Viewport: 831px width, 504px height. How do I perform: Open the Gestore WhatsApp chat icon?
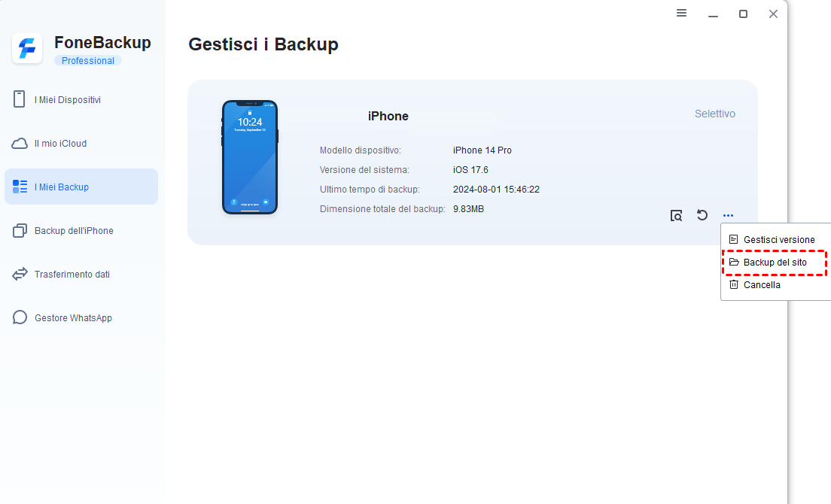pos(20,317)
